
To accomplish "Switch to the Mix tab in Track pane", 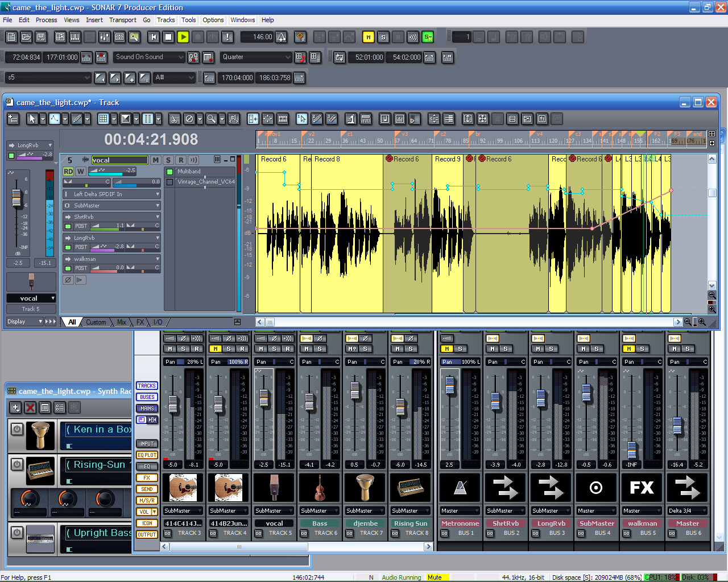I will (122, 322).
